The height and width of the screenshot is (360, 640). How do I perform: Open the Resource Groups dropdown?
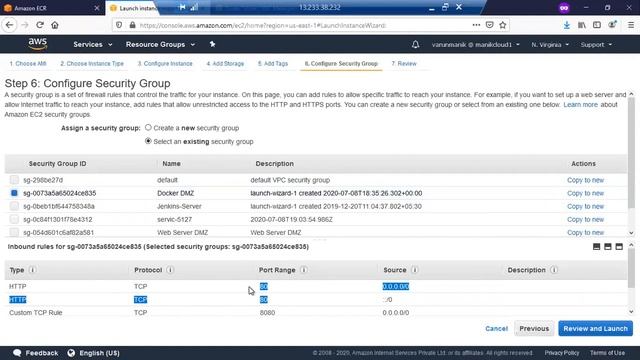(160, 44)
